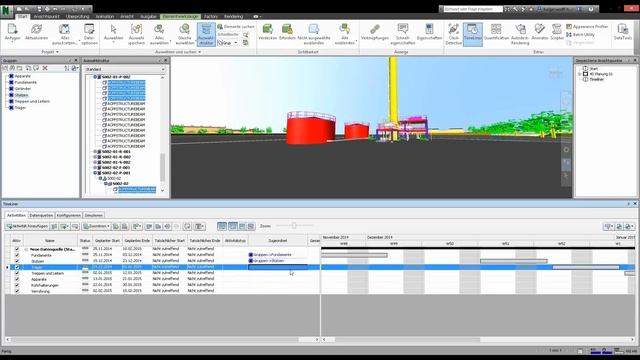Open the Alles zurücksetzen dropdown arrow

pos(80,41)
